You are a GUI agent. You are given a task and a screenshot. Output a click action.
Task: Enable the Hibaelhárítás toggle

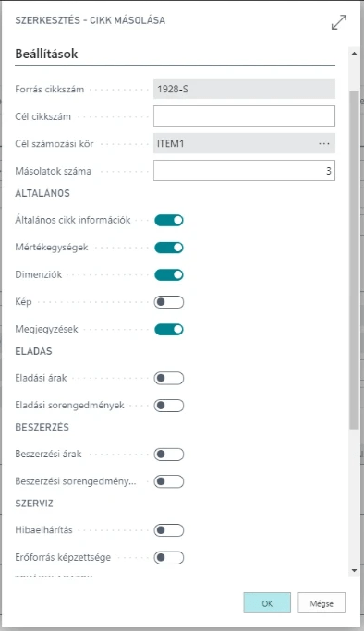tap(169, 530)
